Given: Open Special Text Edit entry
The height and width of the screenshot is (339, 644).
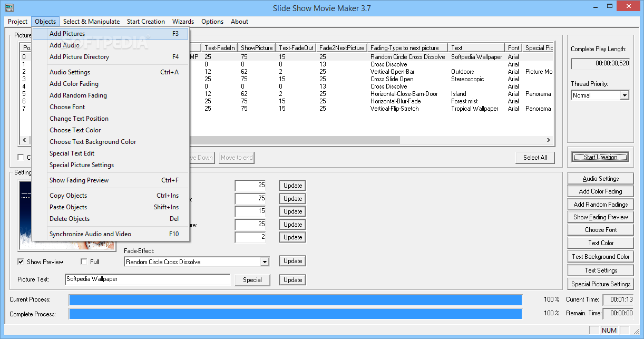Looking at the screenshot, I should point(111,153).
